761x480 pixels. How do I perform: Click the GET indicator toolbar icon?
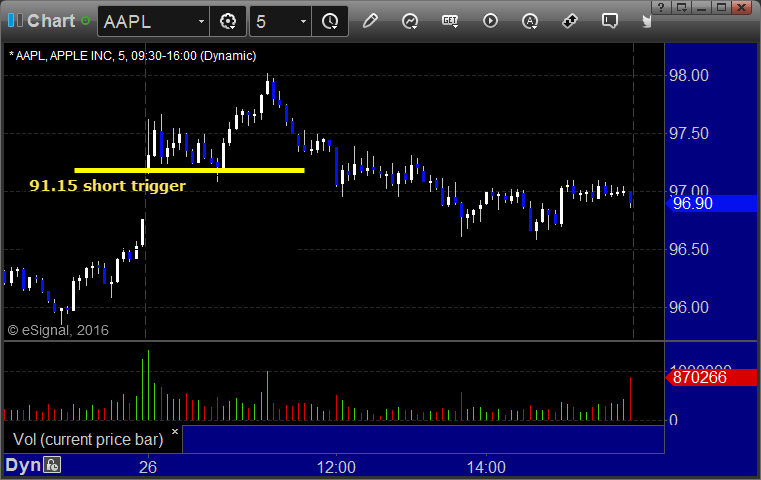click(450, 21)
